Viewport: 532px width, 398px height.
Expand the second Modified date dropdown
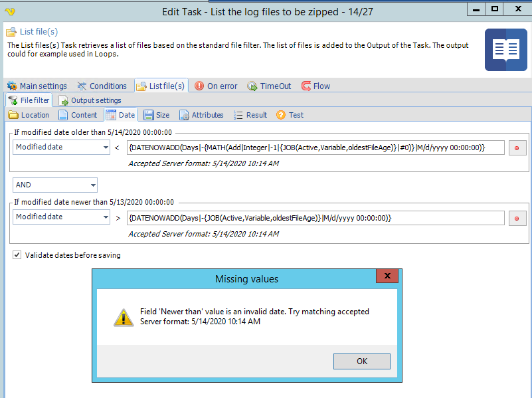pyautogui.click(x=106, y=217)
